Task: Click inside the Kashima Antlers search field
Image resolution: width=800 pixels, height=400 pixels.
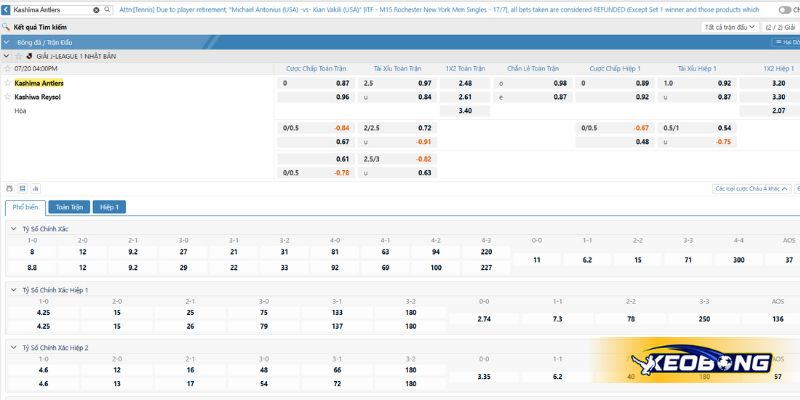Action: tap(50, 9)
